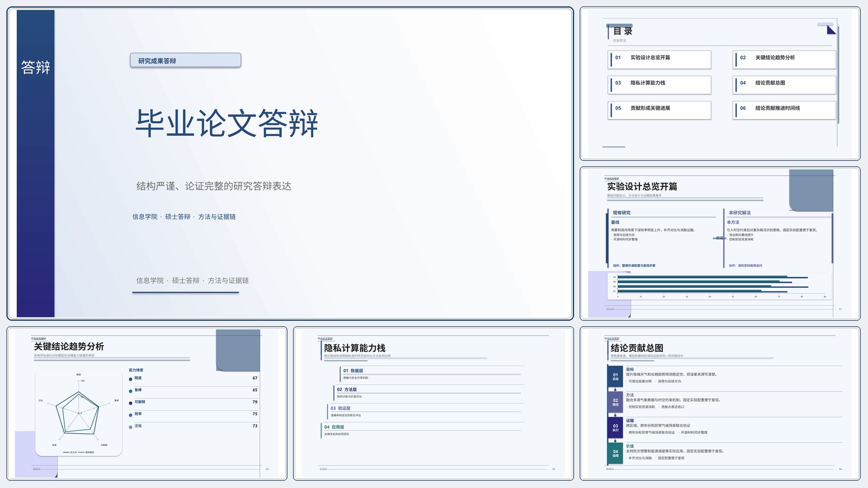Click the 现有研究 column heading
Image resolution: width=868 pixels, height=488 pixels.
point(622,213)
